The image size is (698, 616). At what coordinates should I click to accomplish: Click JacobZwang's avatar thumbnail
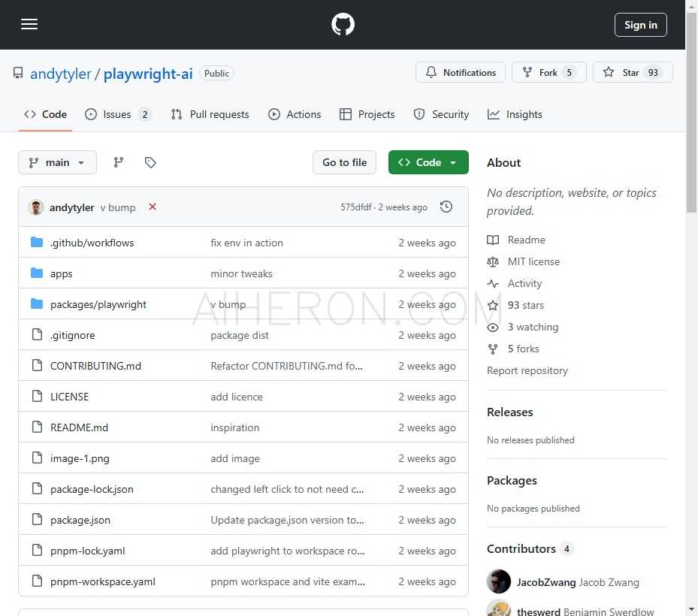[499, 581]
